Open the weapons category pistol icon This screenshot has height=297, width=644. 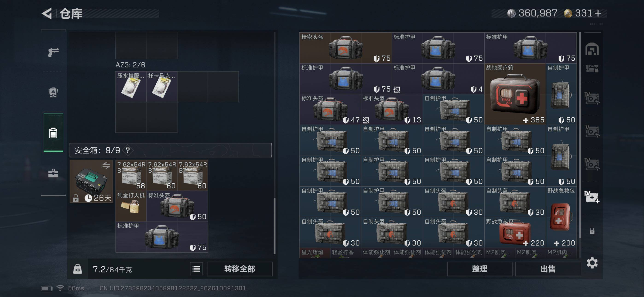pyautogui.click(x=53, y=52)
